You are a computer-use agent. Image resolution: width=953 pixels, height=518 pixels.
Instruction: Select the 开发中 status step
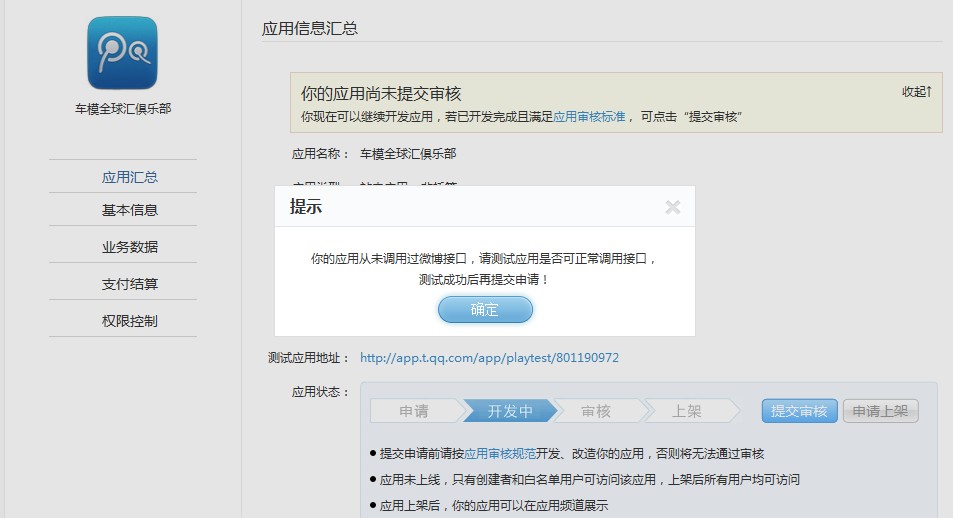click(510, 411)
